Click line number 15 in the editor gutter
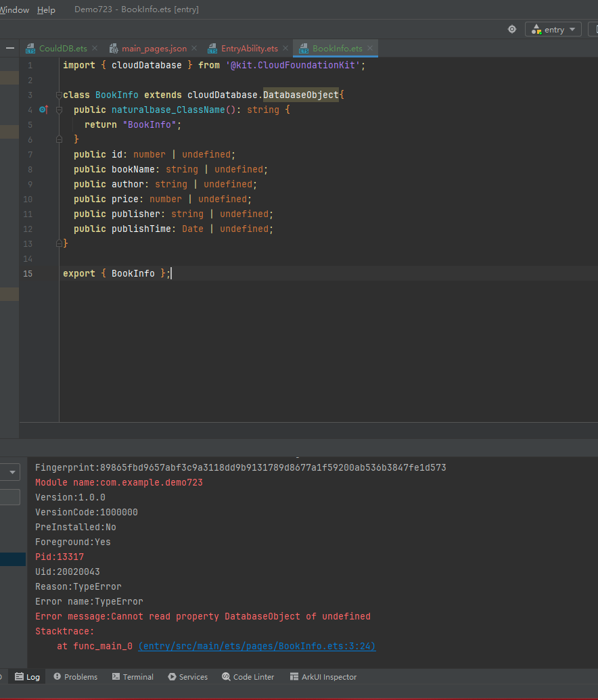 coord(28,273)
